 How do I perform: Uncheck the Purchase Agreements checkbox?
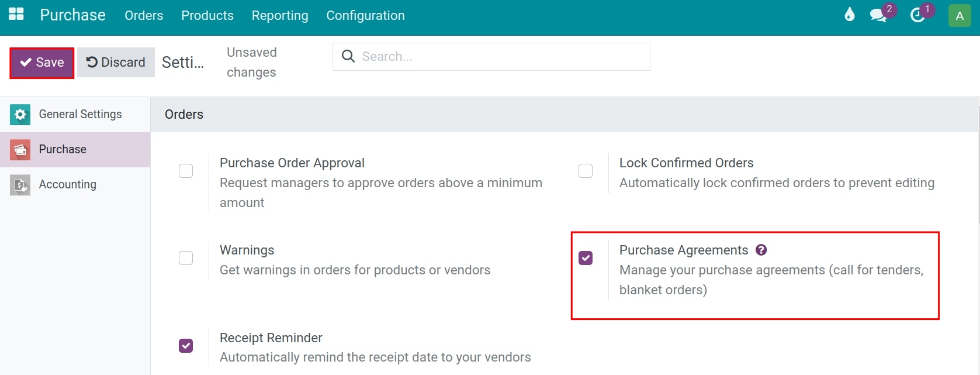586,258
